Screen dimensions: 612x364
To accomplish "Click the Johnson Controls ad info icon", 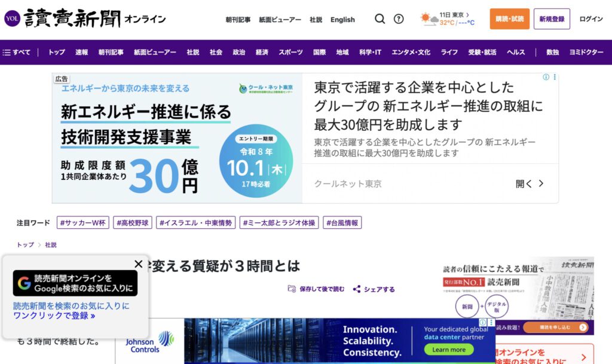I will (483, 322).
